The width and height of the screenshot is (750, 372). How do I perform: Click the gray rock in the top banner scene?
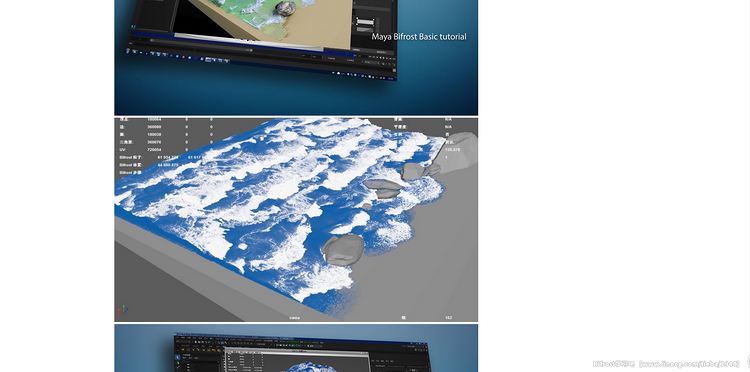286,8
